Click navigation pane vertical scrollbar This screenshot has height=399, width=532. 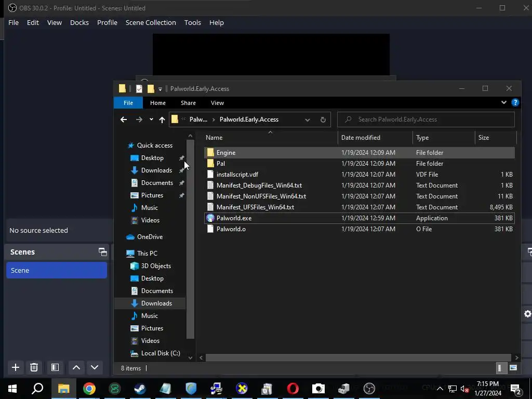coord(190,239)
